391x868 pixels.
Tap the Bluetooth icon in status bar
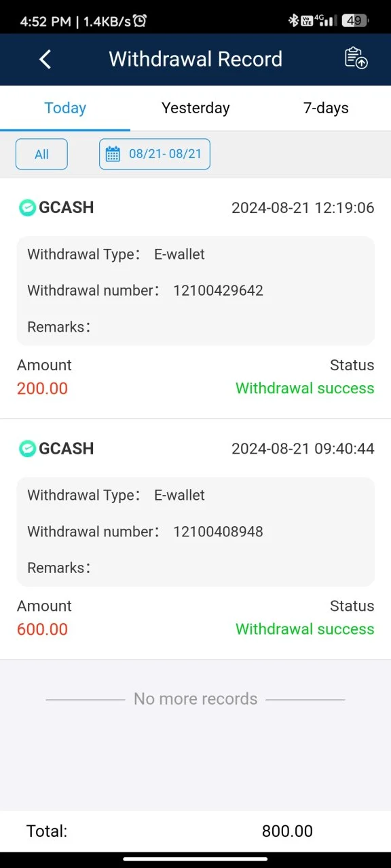[293, 21]
